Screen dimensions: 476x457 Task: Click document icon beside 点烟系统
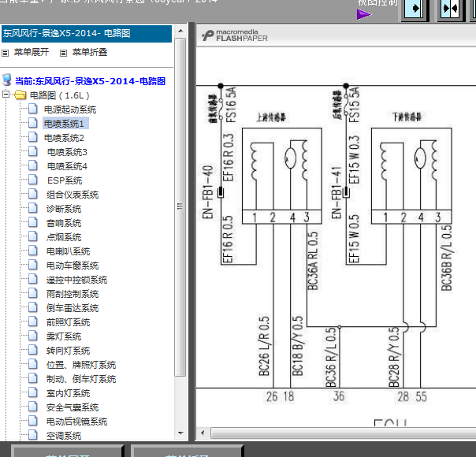click(33, 236)
